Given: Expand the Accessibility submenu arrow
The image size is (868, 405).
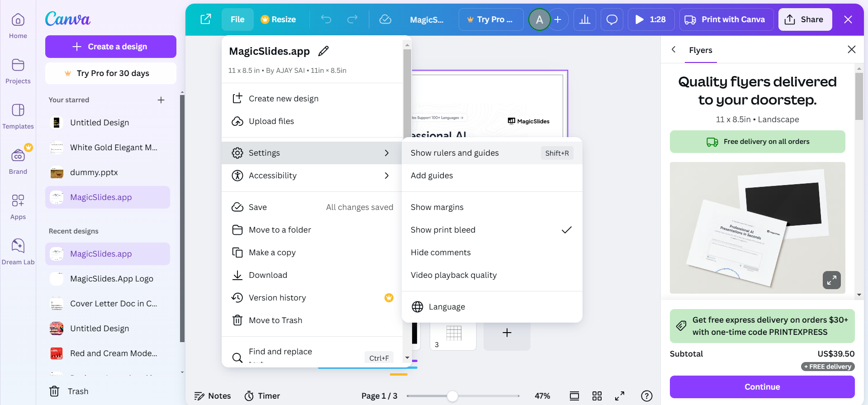Looking at the screenshot, I should (387, 176).
